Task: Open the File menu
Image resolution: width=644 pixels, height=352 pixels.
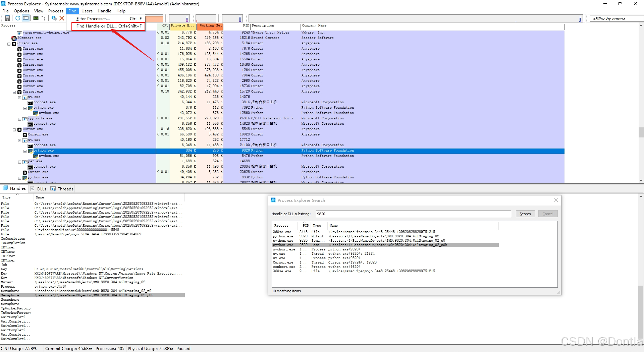Action: pos(5,11)
